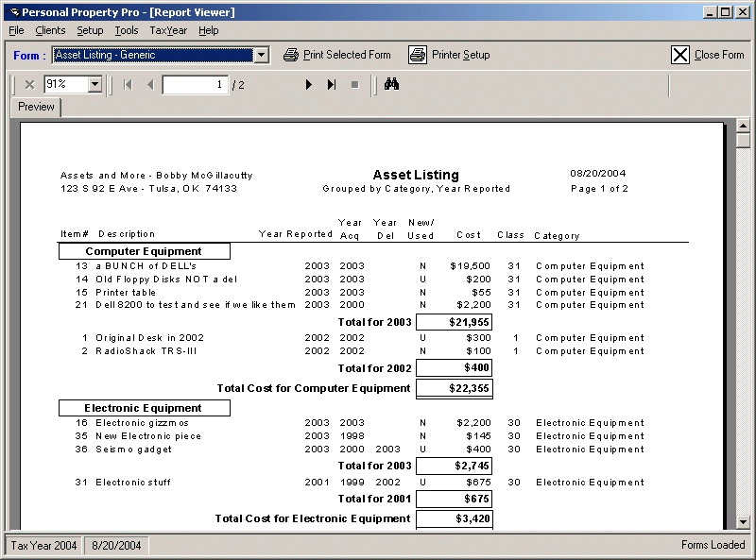Open the Tools menu
Image resolution: width=756 pixels, height=560 pixels.
point(127,30)
